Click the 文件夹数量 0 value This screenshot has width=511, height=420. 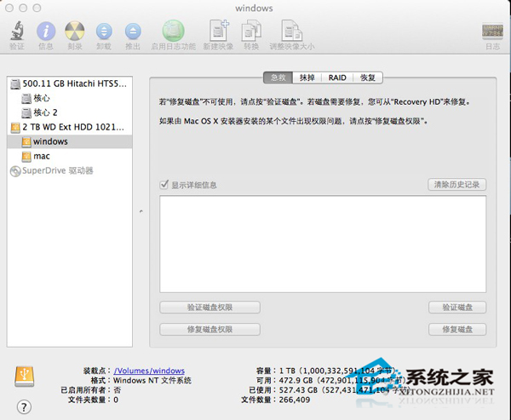pos(116,400)
